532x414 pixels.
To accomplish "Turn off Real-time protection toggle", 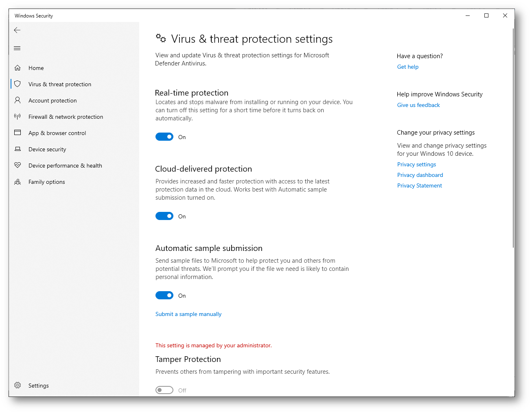I will click(x=164, y=137).
